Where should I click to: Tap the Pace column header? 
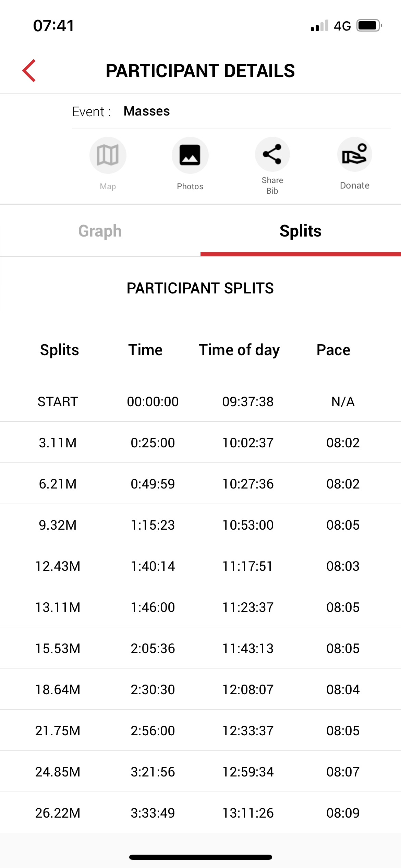(333, 350)
